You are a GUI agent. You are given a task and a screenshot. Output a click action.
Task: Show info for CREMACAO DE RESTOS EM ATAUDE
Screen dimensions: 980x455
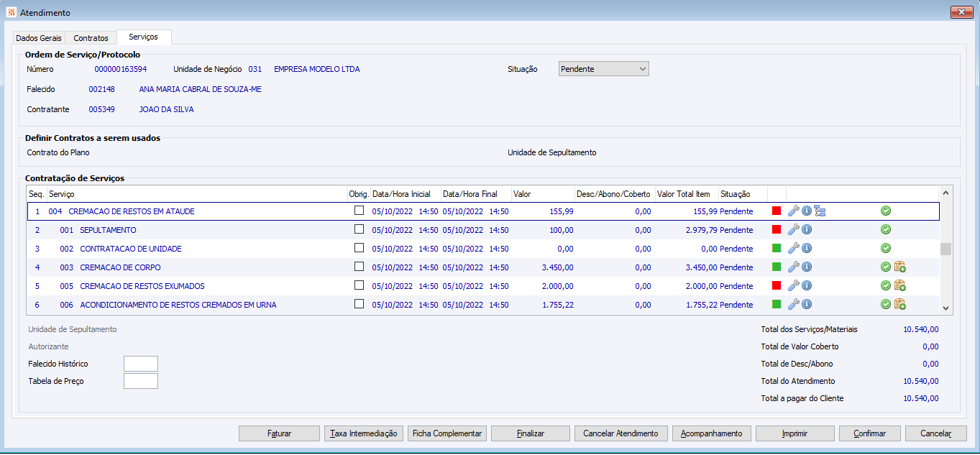tap(807, 211)
